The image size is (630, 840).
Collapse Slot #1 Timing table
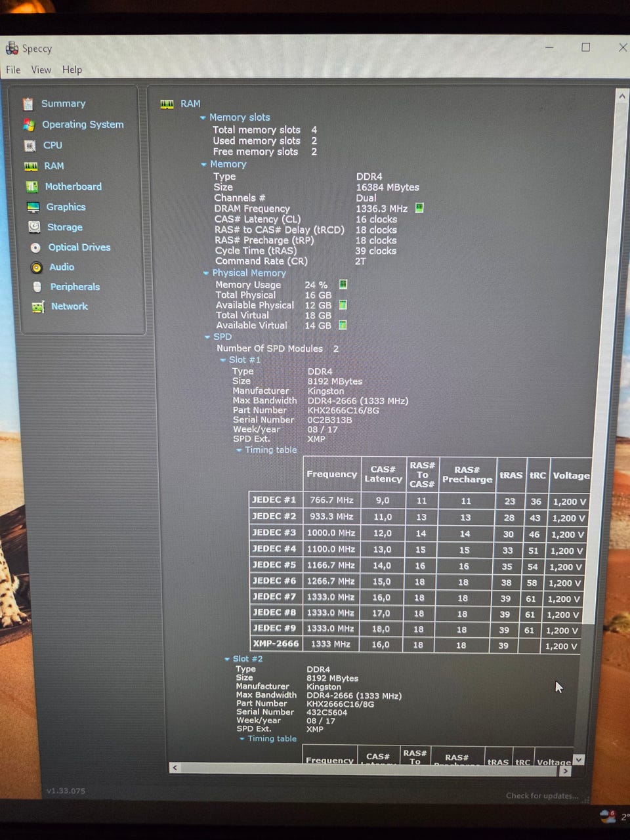coord(239,450)
